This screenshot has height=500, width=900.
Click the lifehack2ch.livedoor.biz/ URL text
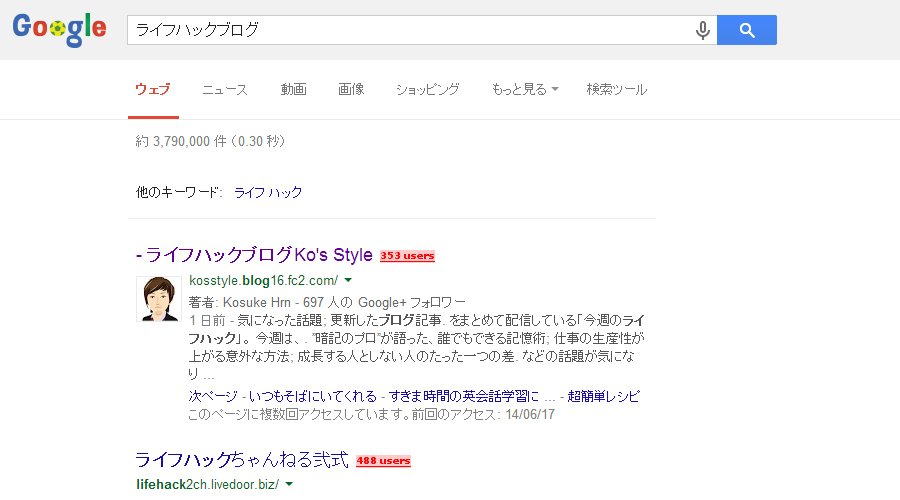(x=208, y=485)
